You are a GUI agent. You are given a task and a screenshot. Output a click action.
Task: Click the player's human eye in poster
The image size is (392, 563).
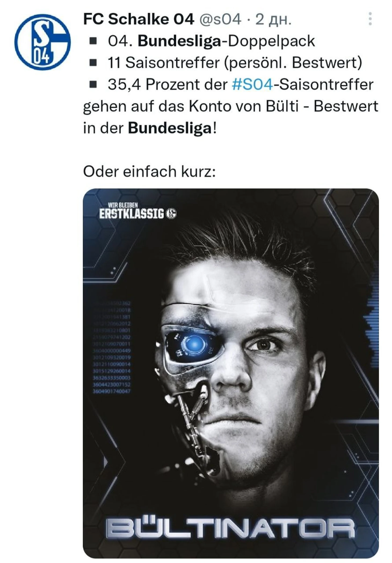[x=264, y=344]
